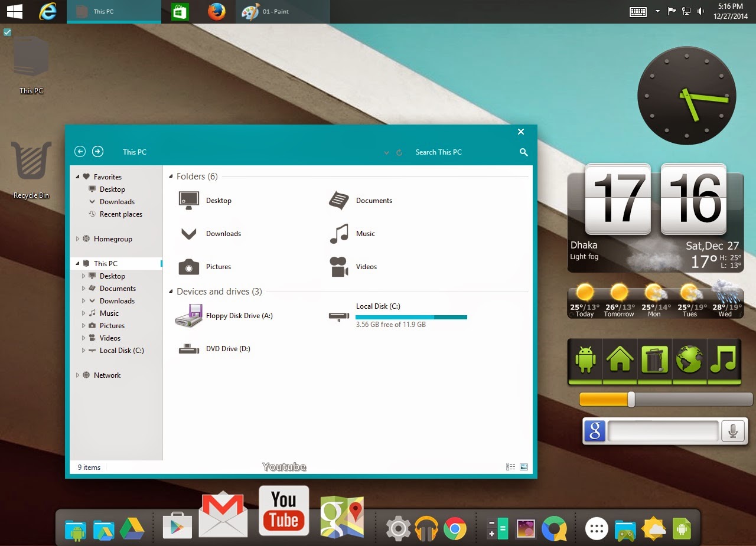This screenshot has width=756, height=546.
Task: Open the Windows Store taskbar icon
Action: (x=180, y=12)
